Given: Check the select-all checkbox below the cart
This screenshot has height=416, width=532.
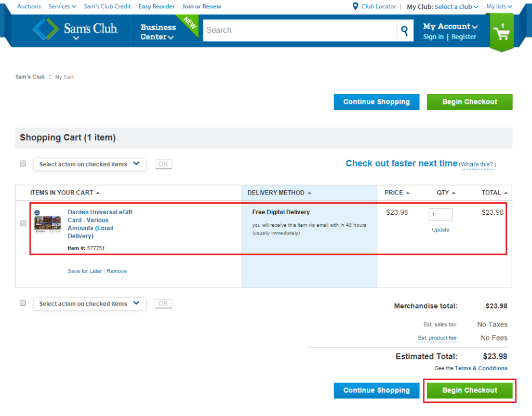Looking at the screenshot, I should point(23,303).
